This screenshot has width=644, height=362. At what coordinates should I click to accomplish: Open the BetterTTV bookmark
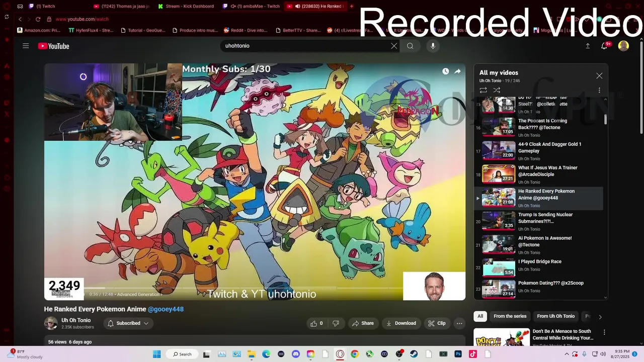(298, 30)
